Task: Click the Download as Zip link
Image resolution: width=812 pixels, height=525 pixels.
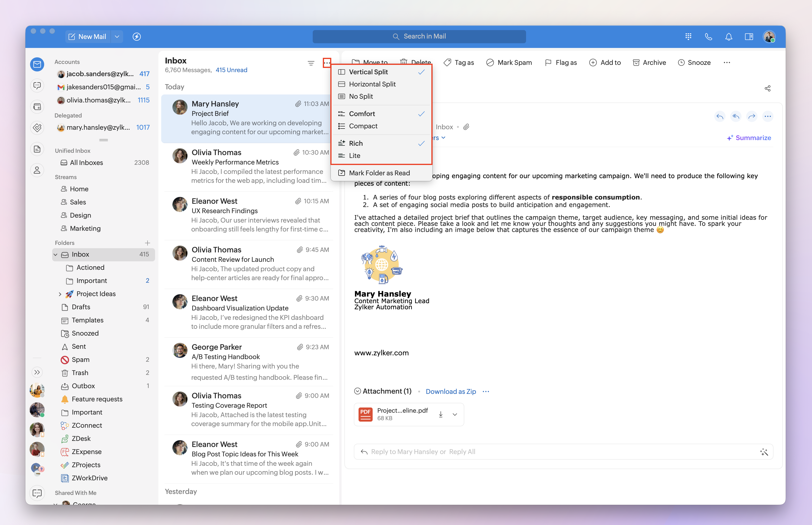Action: (450, 391)
